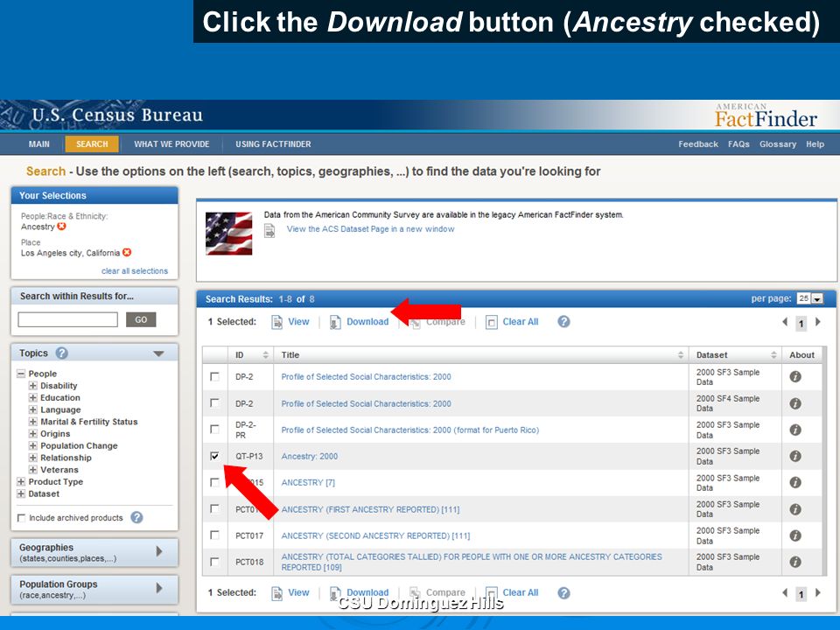This screenshot has height=630, width=840.
Task: Open About info for DP-2 SF4 row
Action: (x=795, y=403)
